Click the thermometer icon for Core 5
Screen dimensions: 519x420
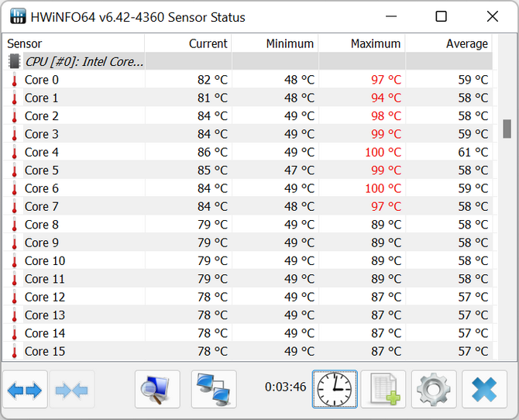(x=14, y=170)
